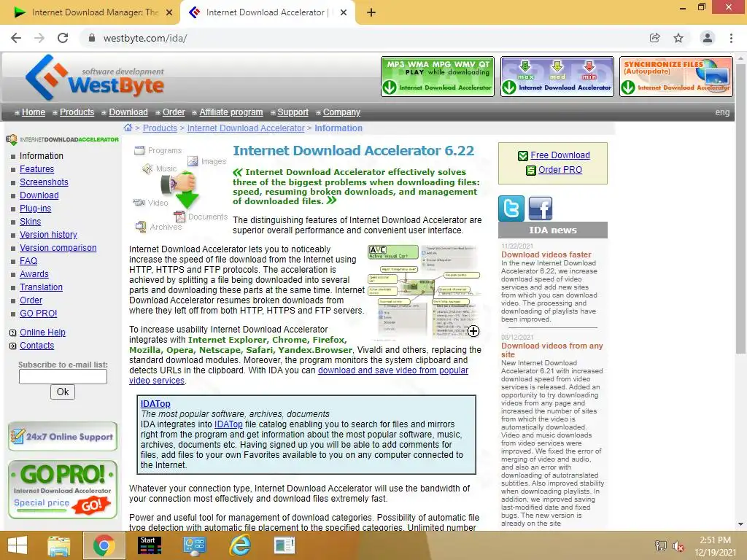This screenshot has width=747, height=560.
Task: Open Skins in sidebar
Action: pos(30,222)
